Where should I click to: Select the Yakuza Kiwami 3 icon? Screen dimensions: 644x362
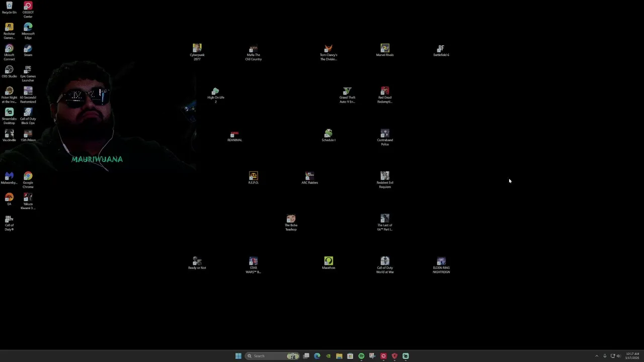[x=28, y=201]
